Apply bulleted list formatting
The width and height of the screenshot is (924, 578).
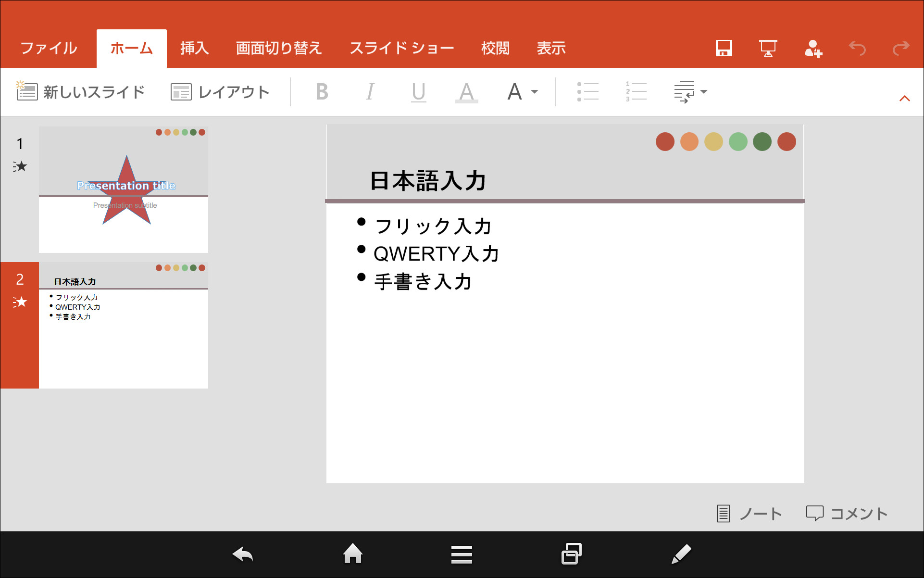(x=588, y=91)
